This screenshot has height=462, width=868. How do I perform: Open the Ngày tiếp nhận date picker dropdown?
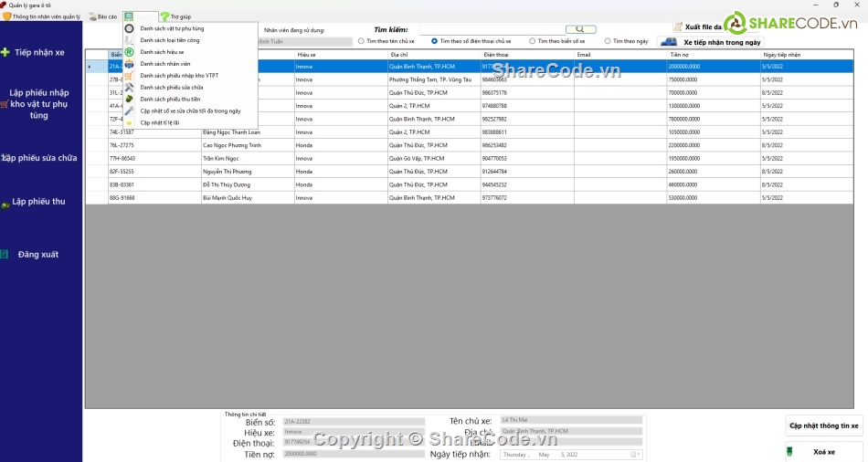[638, 454]
